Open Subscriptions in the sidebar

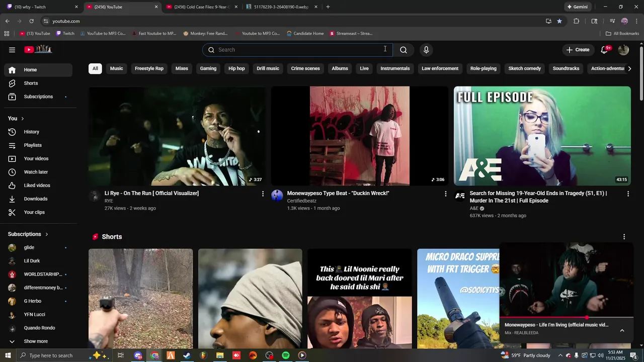click(38, 97)
